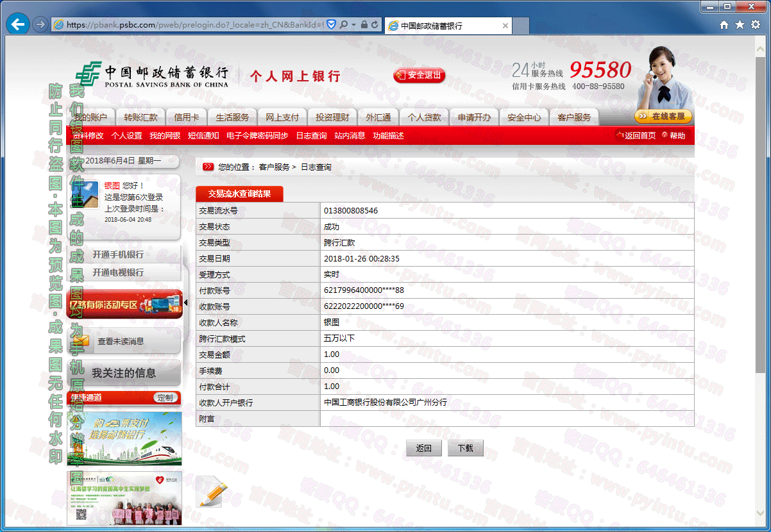Click the lock security icon in address bar
771x532 pixels.
(x=364, y=24)
